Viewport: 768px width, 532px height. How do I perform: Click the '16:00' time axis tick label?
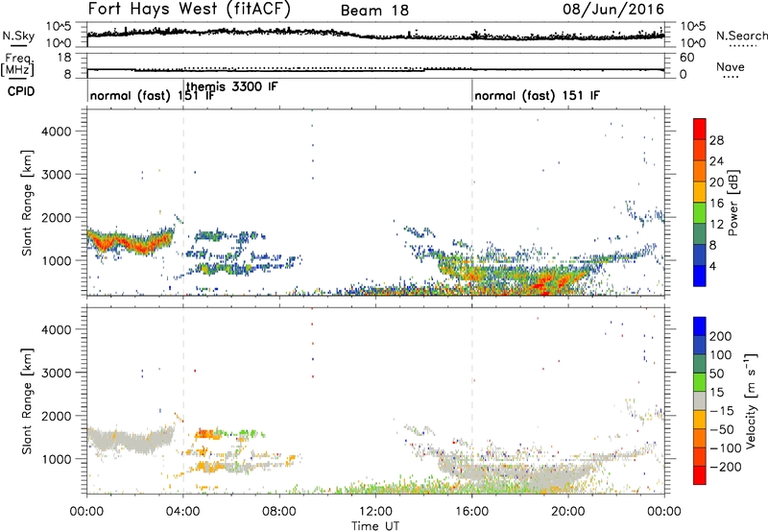pyautogui.click(x=471, y=512)
